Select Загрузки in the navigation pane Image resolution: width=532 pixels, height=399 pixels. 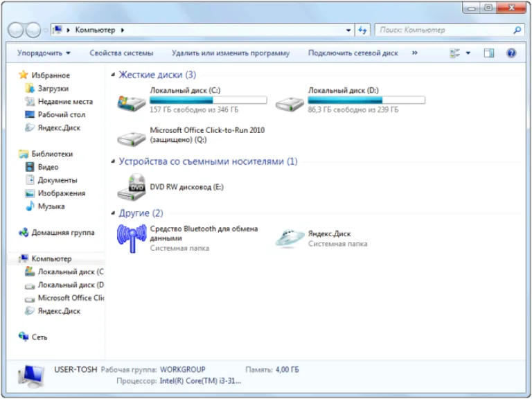click(x=53, y=89)
